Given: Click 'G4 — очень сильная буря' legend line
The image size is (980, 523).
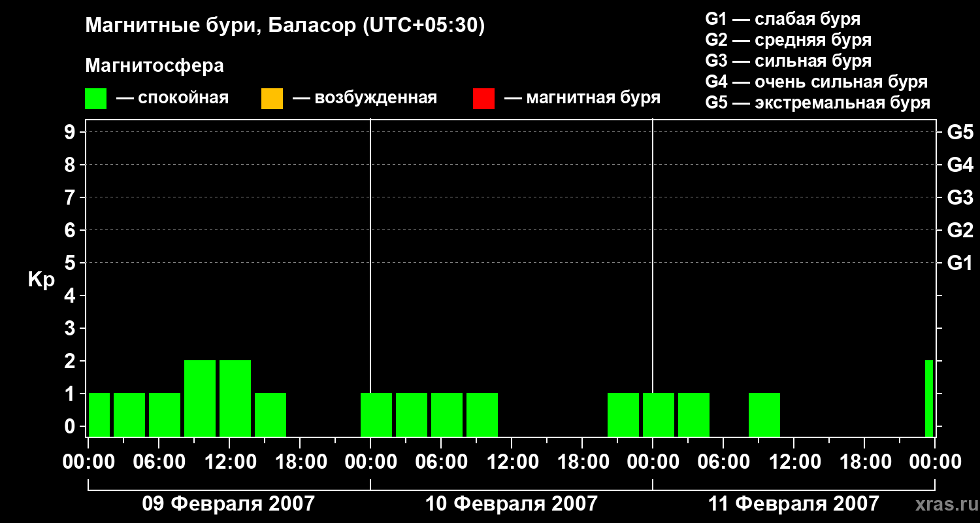Looking at the screenshot, I should (817, 82).
